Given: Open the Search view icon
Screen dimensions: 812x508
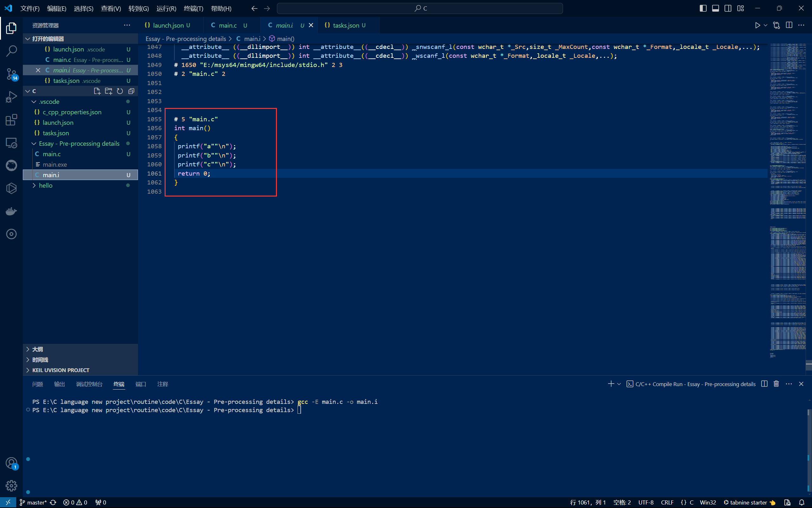Looking at the screenshot, I should (11, 51).
